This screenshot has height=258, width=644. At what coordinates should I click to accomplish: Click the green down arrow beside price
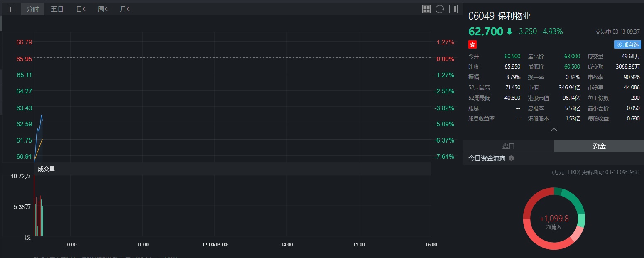pos(509,32)
